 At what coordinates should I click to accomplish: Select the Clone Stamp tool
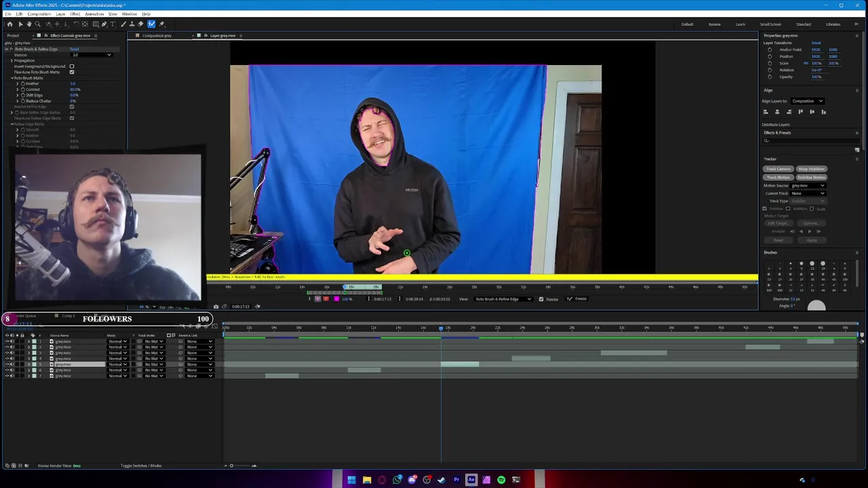tap(132, 24)
